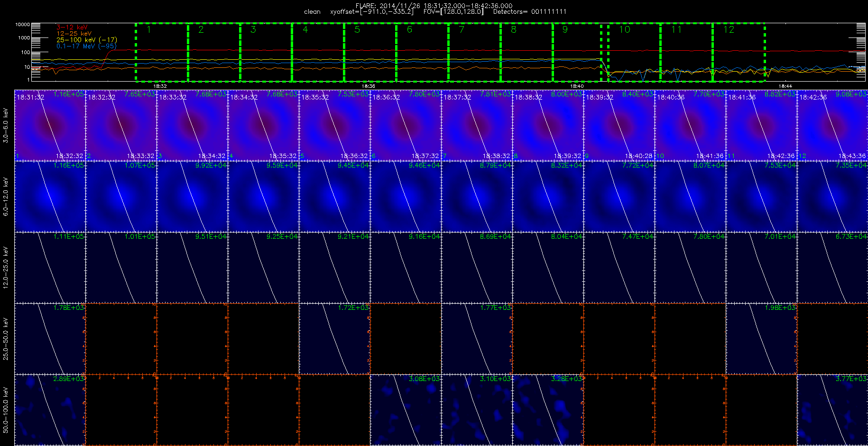Select interval 9 box in the lightcurve

(577, 52)
